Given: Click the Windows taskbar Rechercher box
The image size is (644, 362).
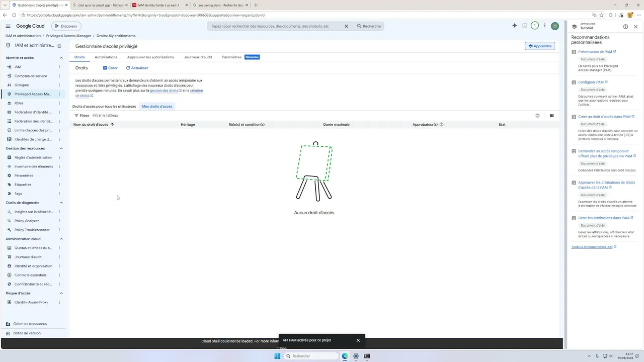Looking at the screenshot, I should pyautogui.click(x=310, y=356).
